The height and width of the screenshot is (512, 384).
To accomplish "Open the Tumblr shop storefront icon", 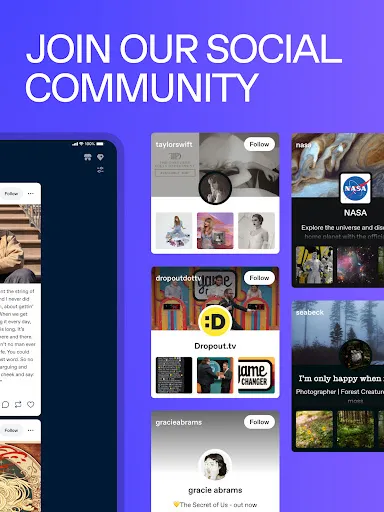I will point(88,157).
